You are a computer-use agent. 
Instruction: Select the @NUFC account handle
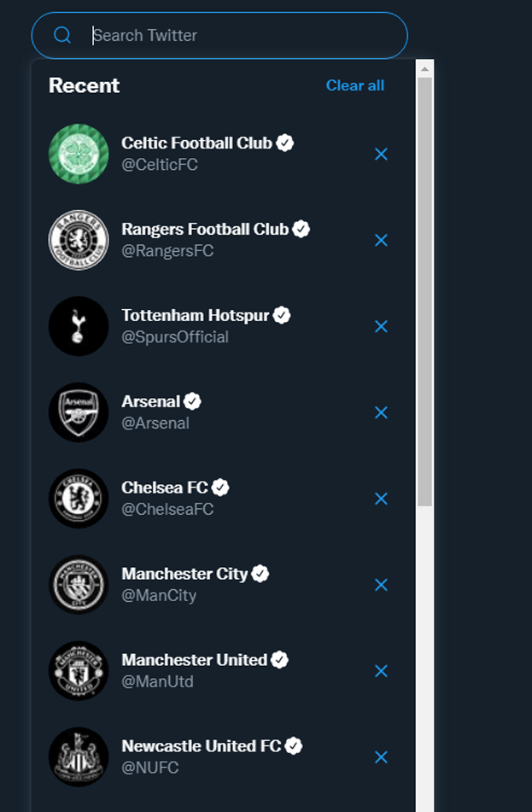tap(150, 768)
